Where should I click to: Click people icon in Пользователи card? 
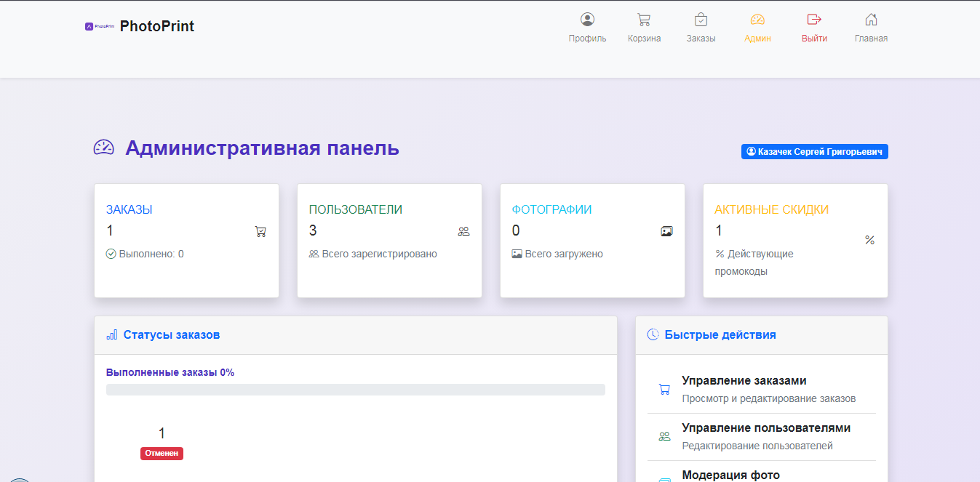point(463,232)
